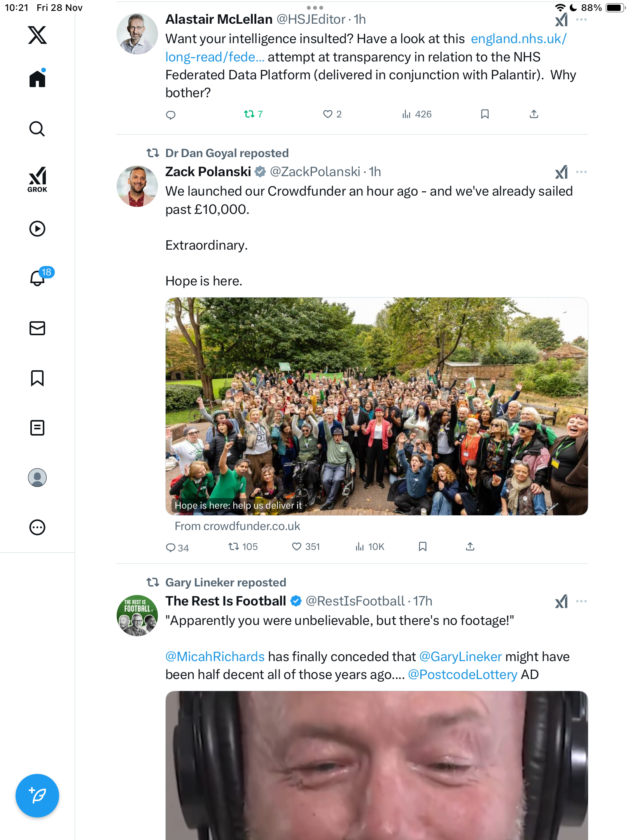Screen dimensions: 630x840
Task: Like Zack Polanski's Crowdfunder post
Action: coord(297,547)
